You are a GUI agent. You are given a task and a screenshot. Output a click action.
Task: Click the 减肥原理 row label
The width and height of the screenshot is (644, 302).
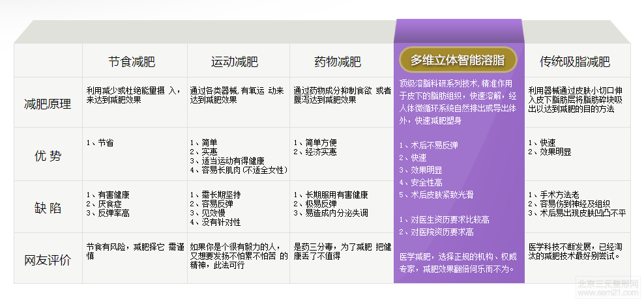[48, 104]
